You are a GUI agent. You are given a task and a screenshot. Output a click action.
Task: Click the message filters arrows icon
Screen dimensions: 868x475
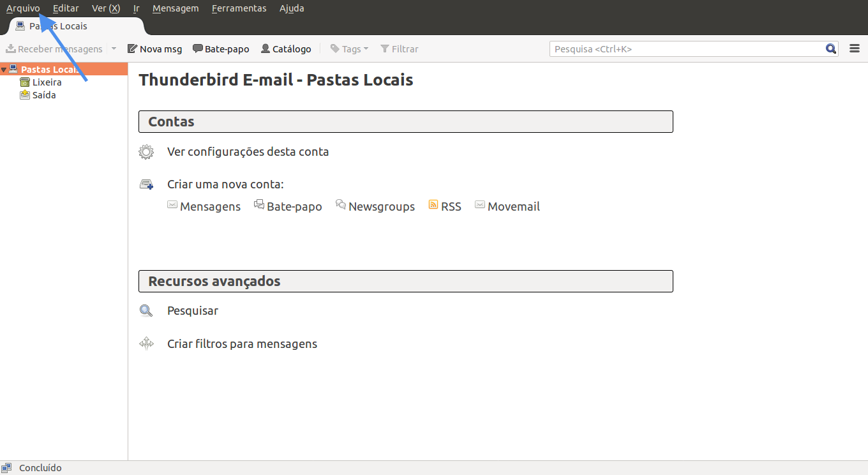147,343
